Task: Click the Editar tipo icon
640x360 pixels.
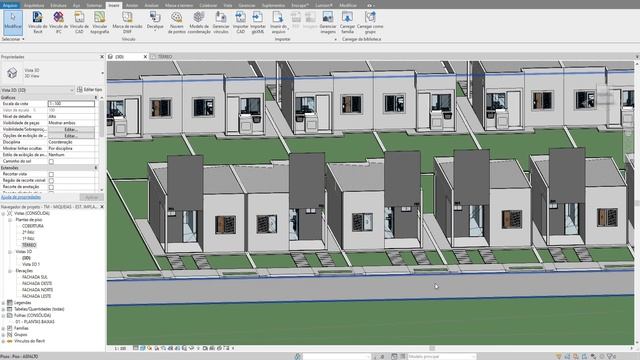Action: [80, 90]
